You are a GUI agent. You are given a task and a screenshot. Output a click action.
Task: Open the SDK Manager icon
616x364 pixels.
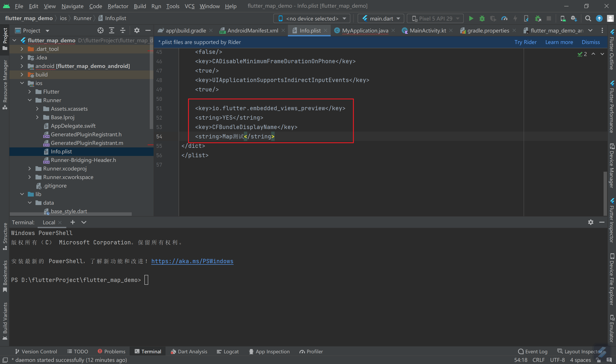(x=574, y=18)
